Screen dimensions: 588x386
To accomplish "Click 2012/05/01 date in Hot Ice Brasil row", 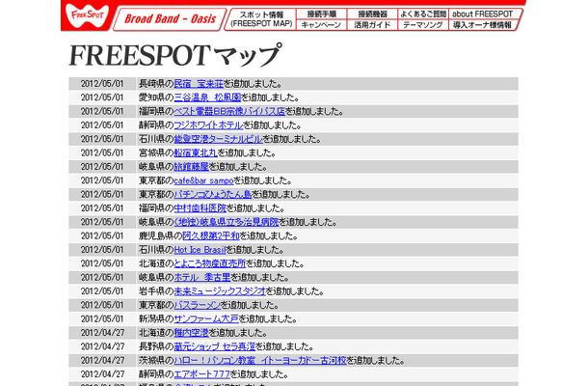I will (x=102, y=250).
